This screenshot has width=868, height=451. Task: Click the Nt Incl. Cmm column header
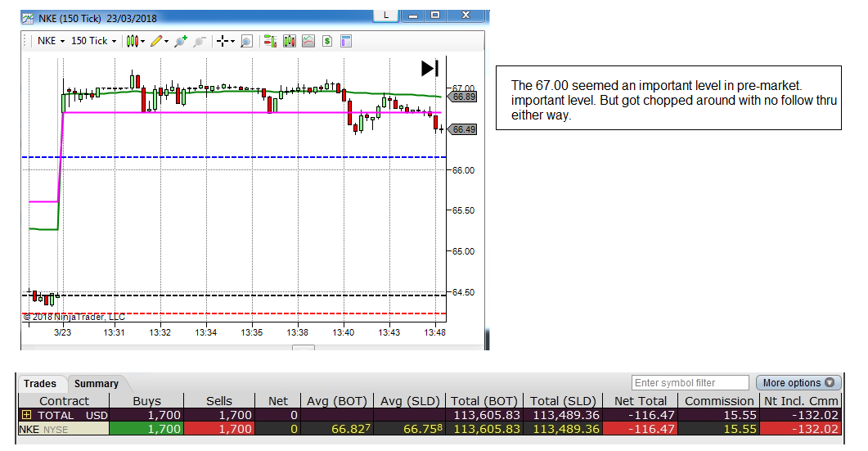pos(800,400)
